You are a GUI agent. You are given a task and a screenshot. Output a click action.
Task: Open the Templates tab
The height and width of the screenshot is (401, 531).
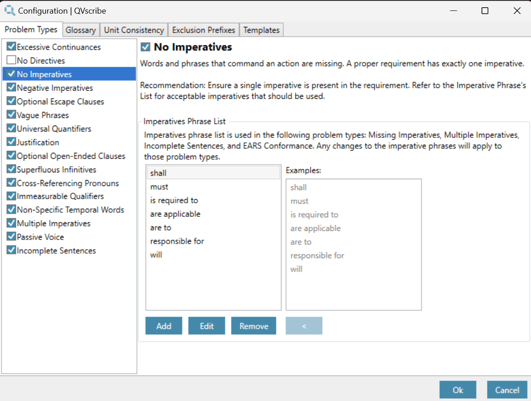[261, 30]
